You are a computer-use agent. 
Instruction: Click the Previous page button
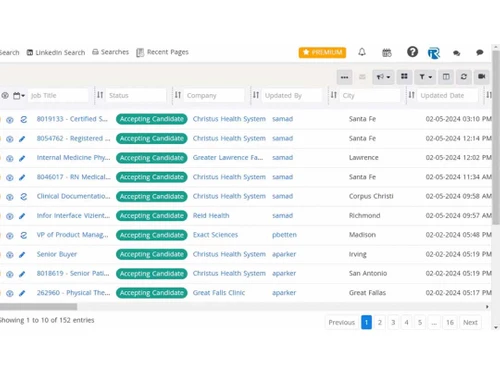(342, 322)
